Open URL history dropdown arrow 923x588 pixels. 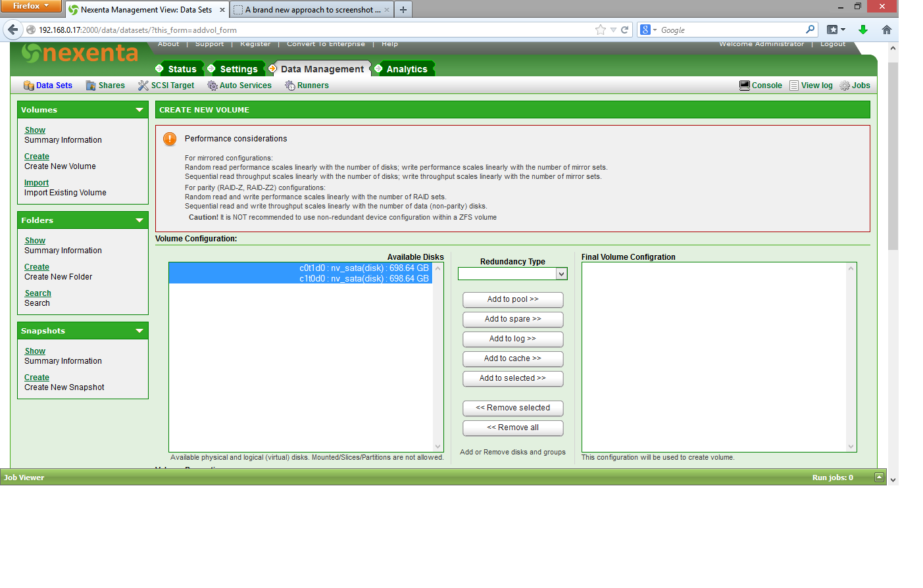tap(613, 30)
